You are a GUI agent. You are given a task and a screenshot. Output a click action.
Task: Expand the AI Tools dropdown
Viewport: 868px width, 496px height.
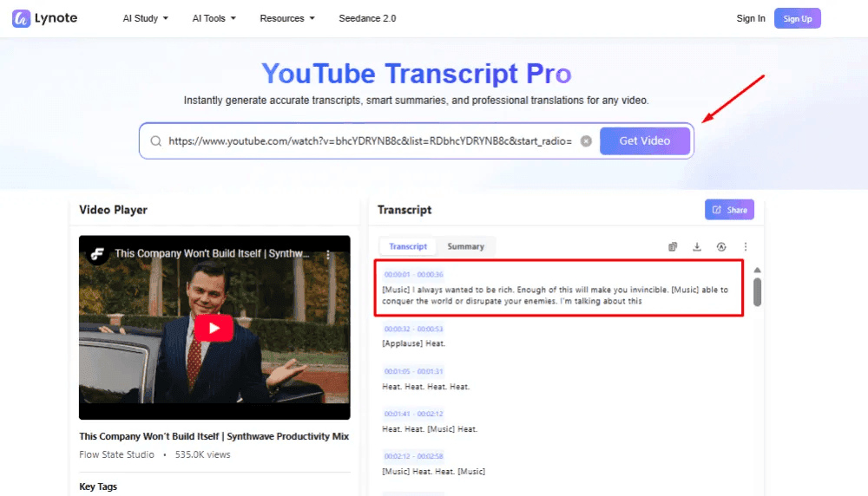(214, 18)
